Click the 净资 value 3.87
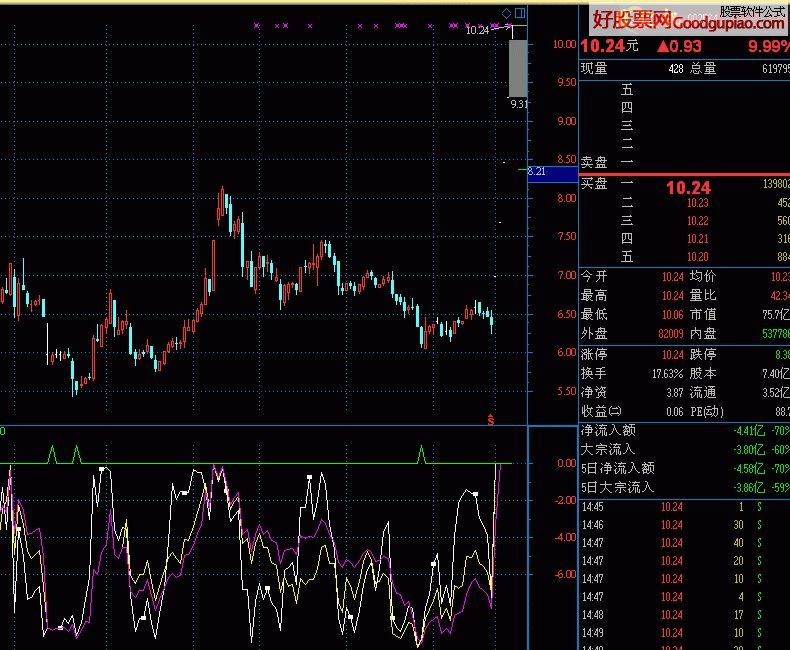Screen dimensions: 790x650 (675, 393)
